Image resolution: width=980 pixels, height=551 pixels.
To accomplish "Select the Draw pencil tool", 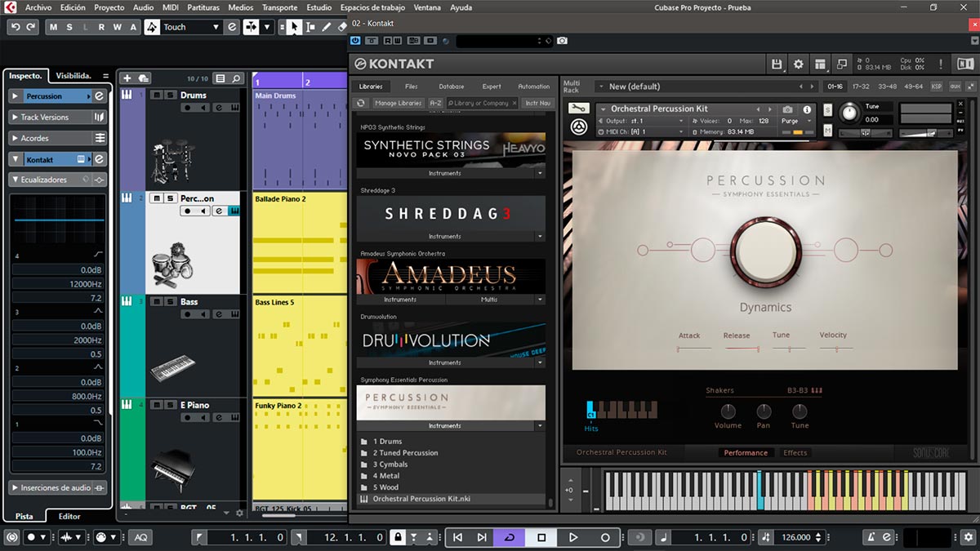I will click(x=327, y=27).
